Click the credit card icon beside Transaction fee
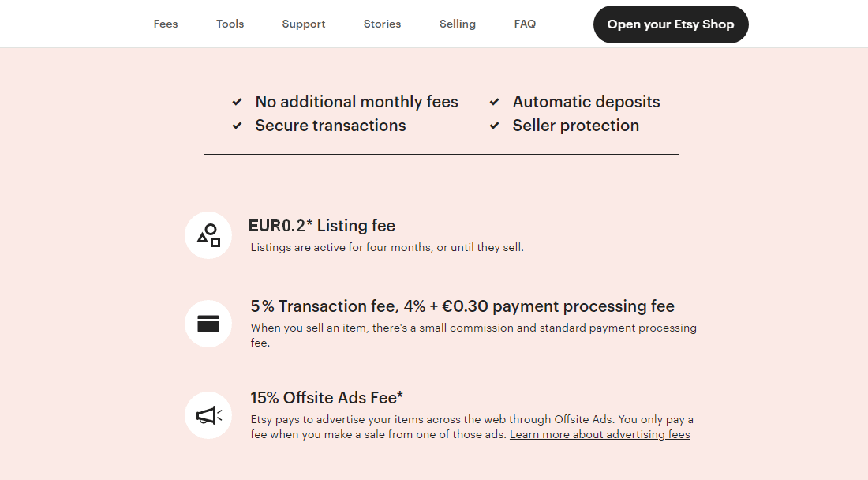The width and height of the screenshot is (868, 480). pyautogui.click(x=208, y=324)
